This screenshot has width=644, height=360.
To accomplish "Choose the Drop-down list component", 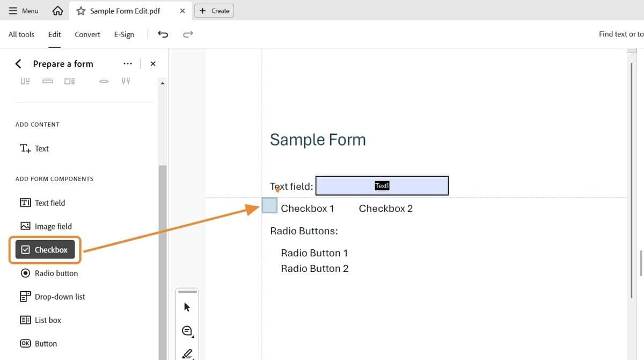I will tap(58, 296).
